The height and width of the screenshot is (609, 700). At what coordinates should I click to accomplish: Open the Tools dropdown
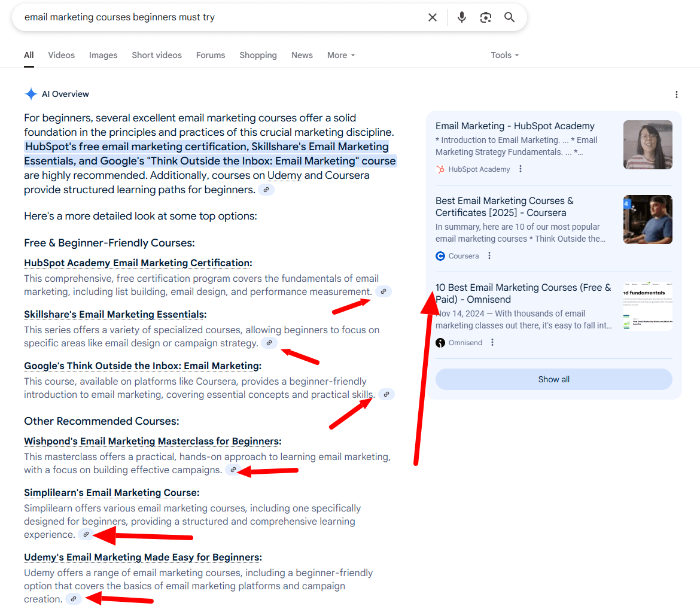[505, 56]
